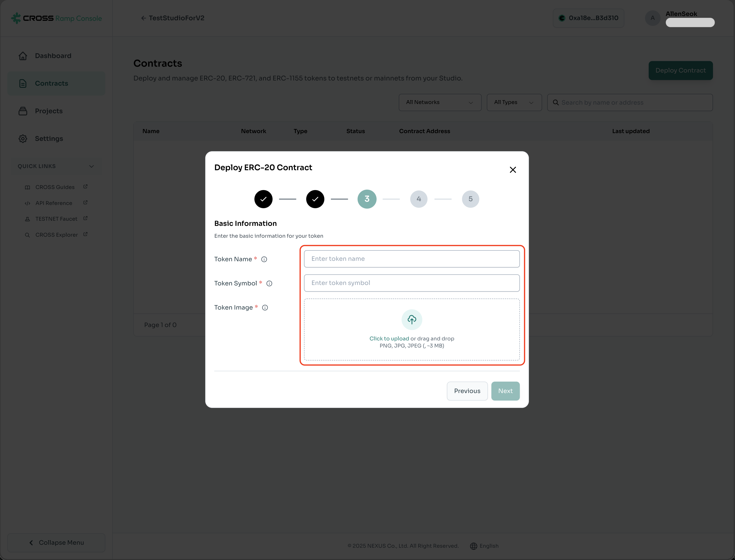Open Dashboard from the sidebar
This screenshot has width=735, height=560.
click(x=53, y=56)
